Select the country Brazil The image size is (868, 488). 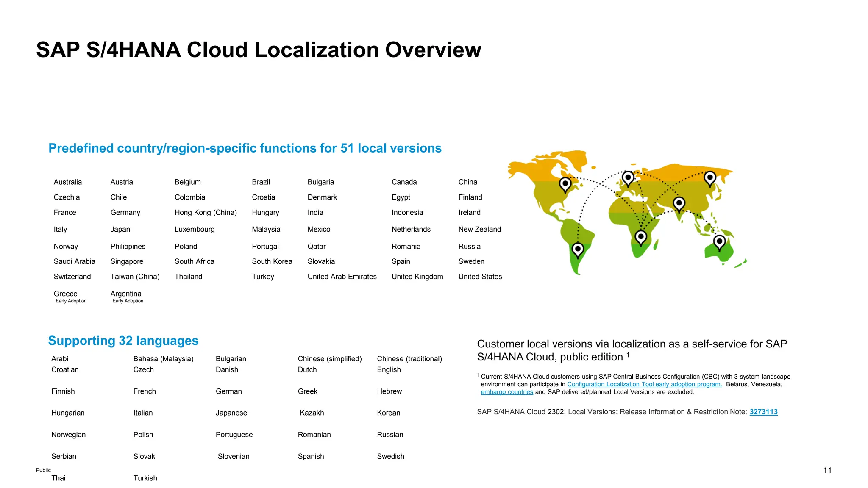261,182
